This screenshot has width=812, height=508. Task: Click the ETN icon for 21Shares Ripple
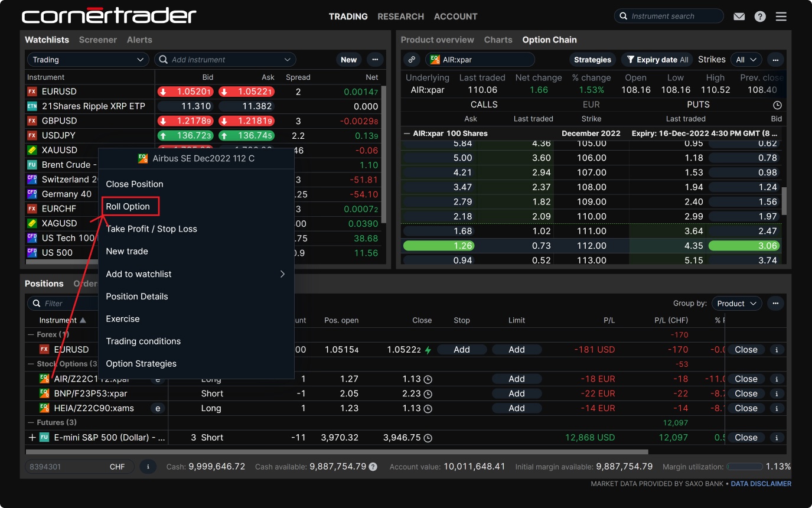pos(32,106)
